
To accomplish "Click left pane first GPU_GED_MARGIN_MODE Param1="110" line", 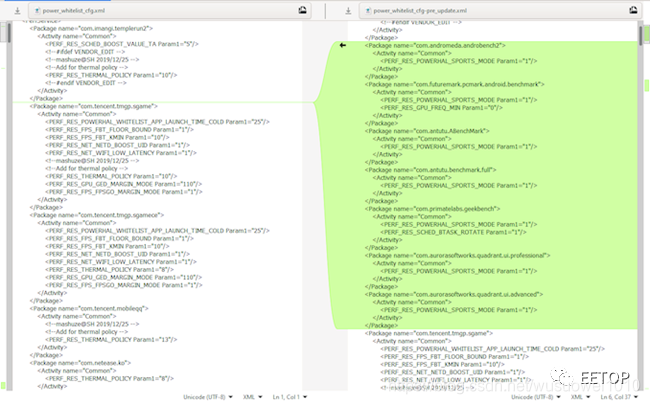I will [x=124, y=184].
